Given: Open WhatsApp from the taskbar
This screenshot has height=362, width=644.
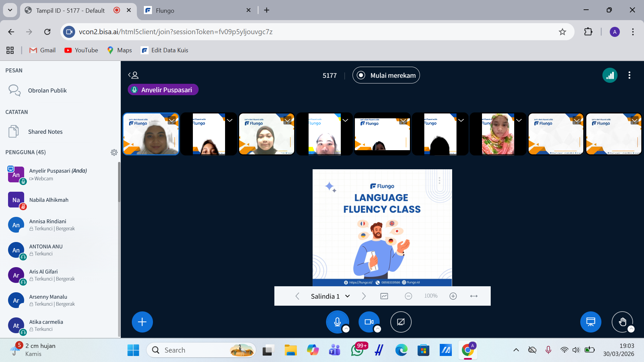Looking at the screenshot, I should pos(358,350).
